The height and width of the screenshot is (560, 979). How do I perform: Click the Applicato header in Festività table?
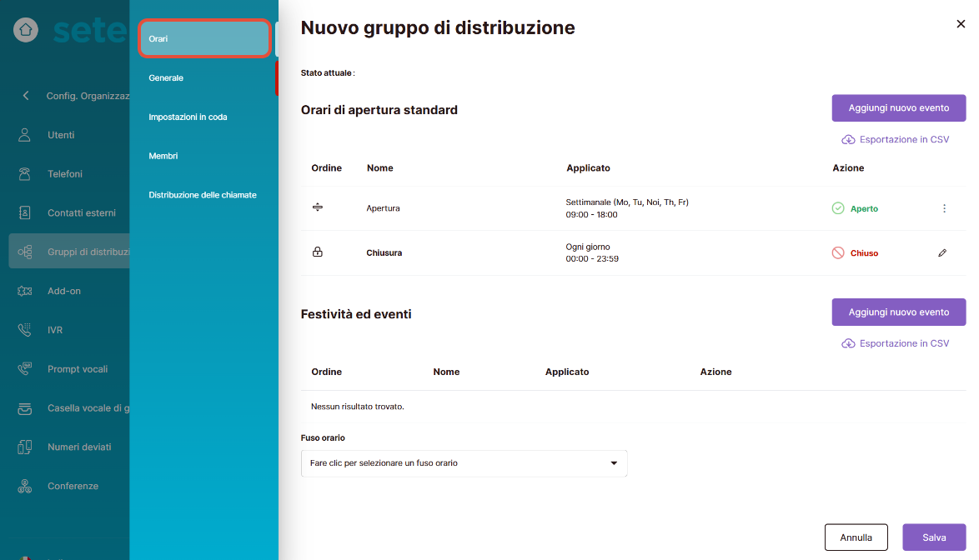coord(567,372)
